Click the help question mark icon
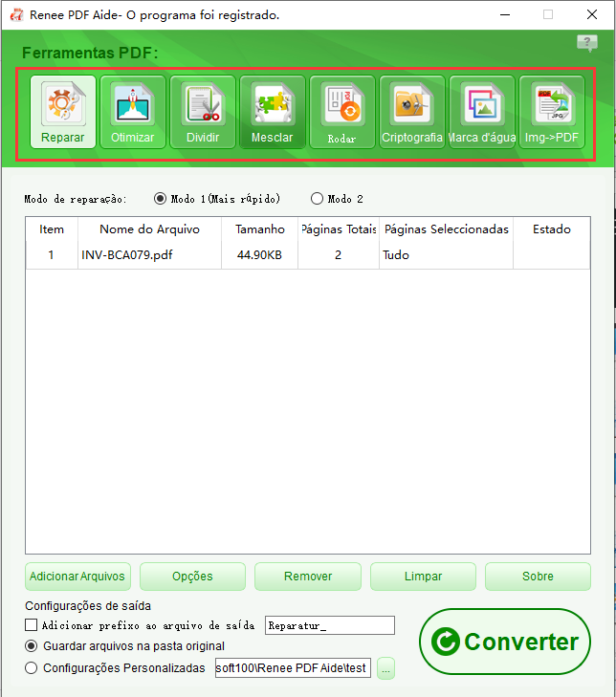Screen dimensions: 616x697 [587, 43]
